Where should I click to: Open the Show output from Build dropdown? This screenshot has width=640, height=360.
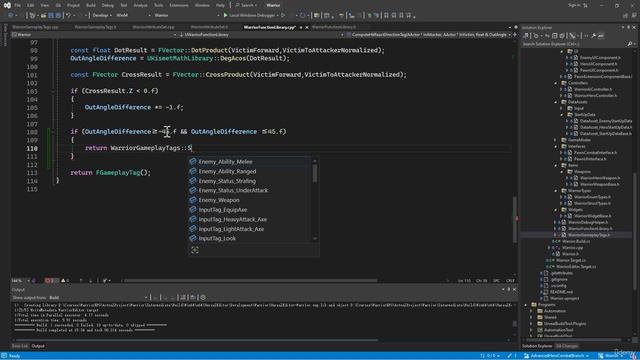98,298
